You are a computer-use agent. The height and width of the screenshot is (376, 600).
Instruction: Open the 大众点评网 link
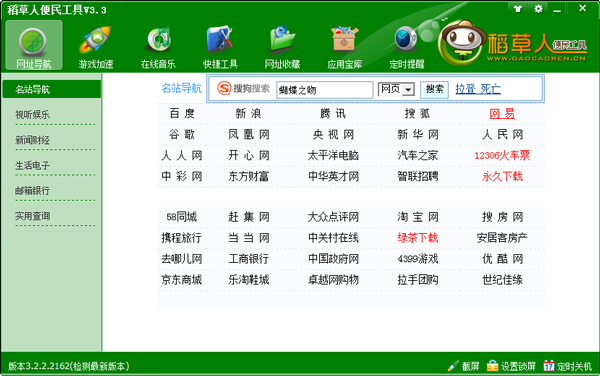point(333,217)
